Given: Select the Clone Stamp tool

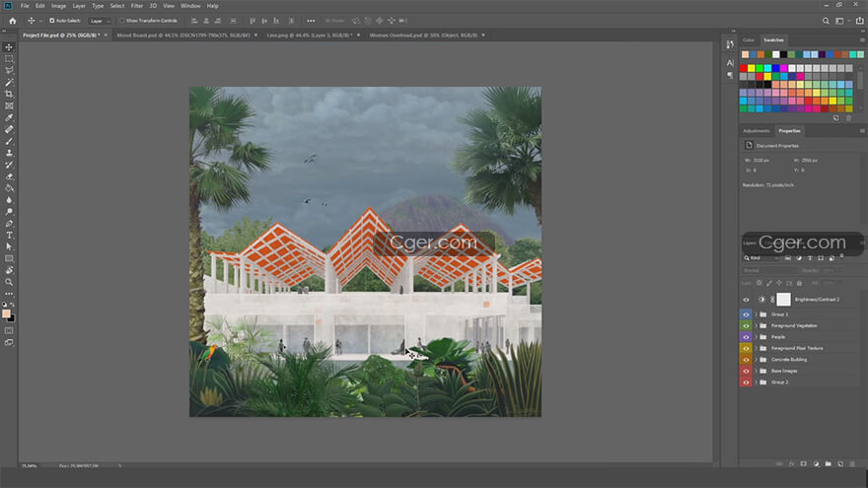Looking at the screenshot, I should tap(9, 153).
